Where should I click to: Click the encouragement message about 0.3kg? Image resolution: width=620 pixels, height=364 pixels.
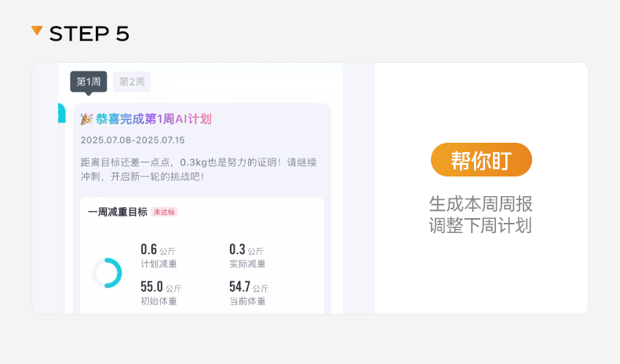(198, 169)
